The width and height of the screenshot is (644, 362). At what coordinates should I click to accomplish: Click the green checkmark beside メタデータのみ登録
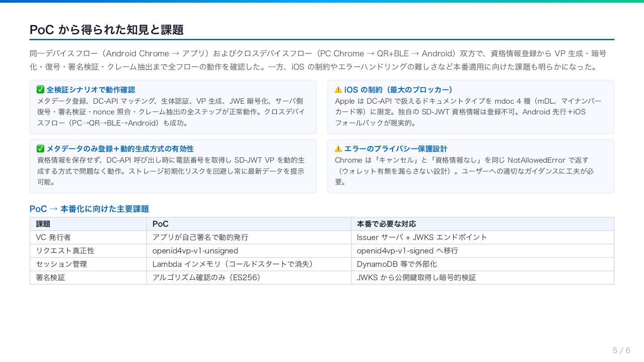pos(41,148)
